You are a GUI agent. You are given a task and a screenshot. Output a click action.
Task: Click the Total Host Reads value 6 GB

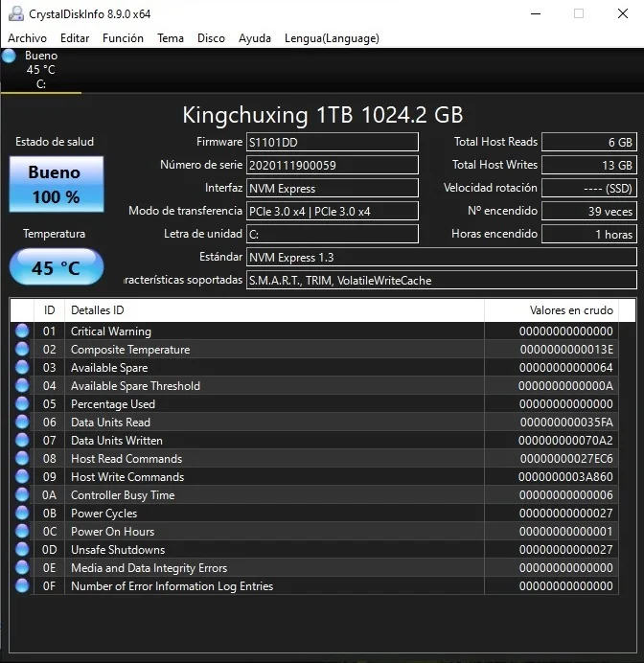pos(589,142)
